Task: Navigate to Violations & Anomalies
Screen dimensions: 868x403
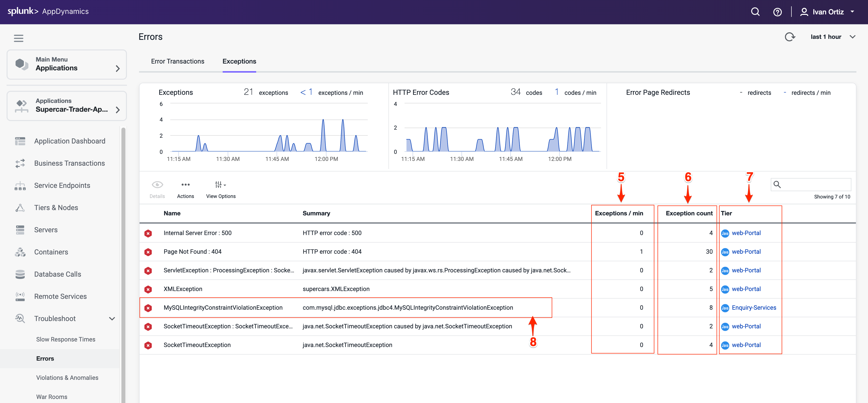Action: click(x=67, y=377)
